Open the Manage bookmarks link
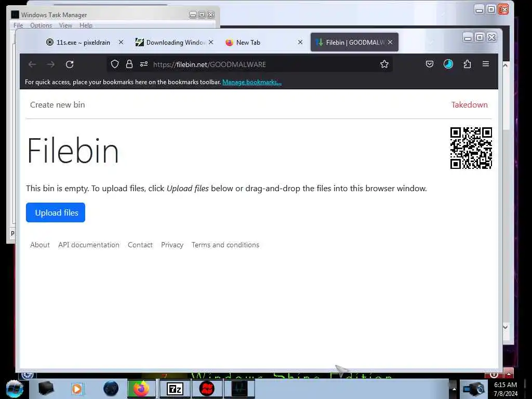 [252, 82]
